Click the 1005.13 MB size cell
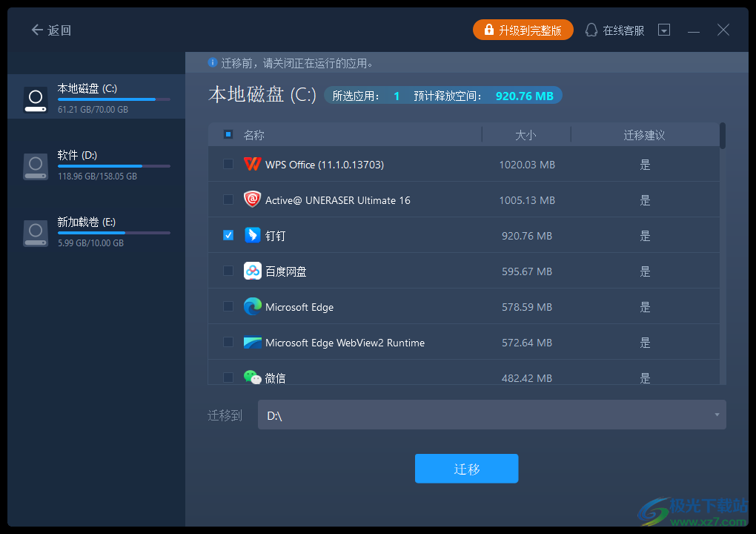The image size is (756, 534). click(x=527, y=200)
